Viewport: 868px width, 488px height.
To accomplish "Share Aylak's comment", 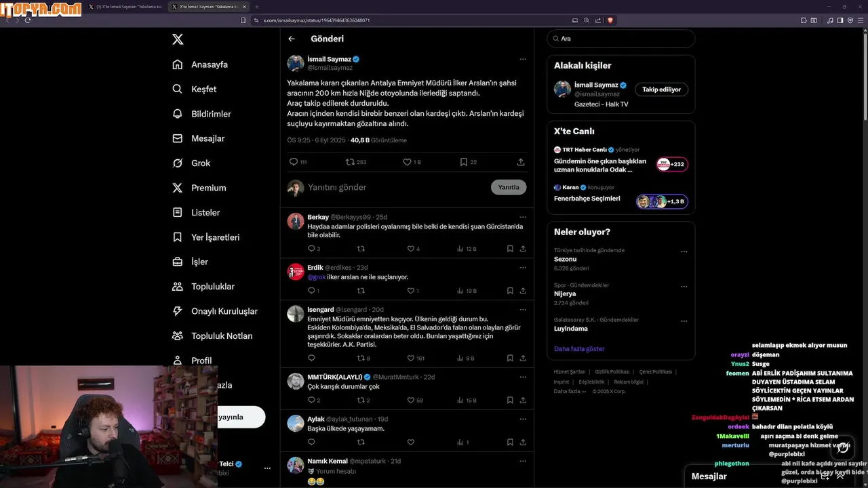I will pyautogui.click(x=523, y=442).
